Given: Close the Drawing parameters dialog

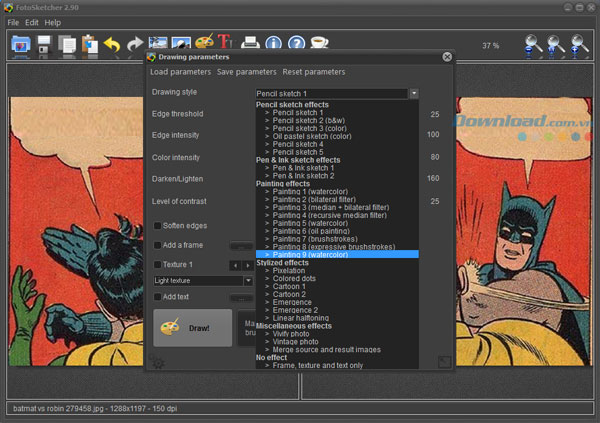Looking at the screenshot, I should [447, 57].
